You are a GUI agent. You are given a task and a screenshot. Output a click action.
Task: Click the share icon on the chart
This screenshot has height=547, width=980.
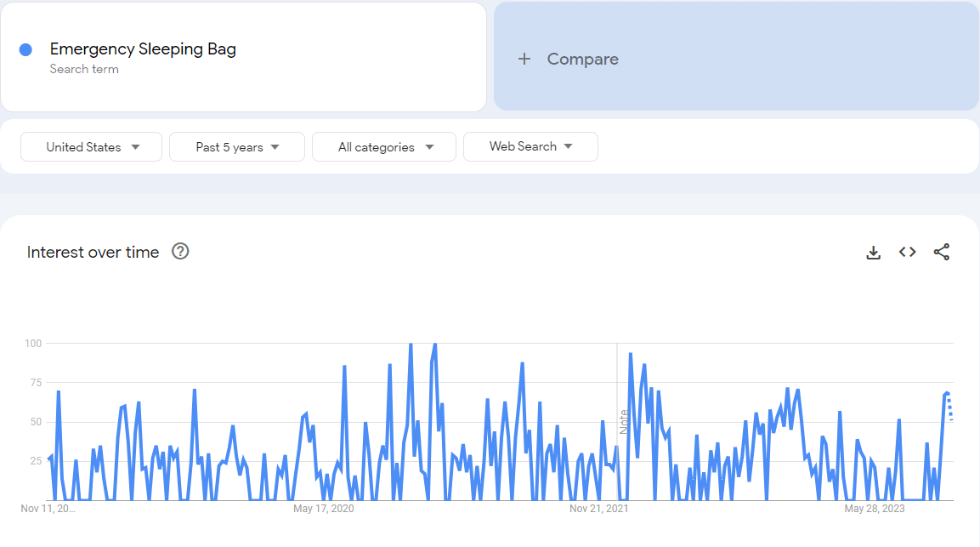pos(941,252)
